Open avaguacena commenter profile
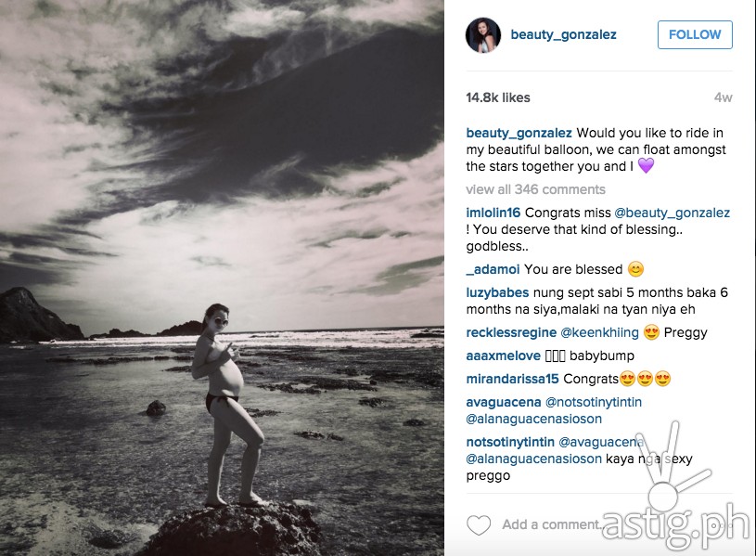The image size is (756, 556). pos(504,402)
